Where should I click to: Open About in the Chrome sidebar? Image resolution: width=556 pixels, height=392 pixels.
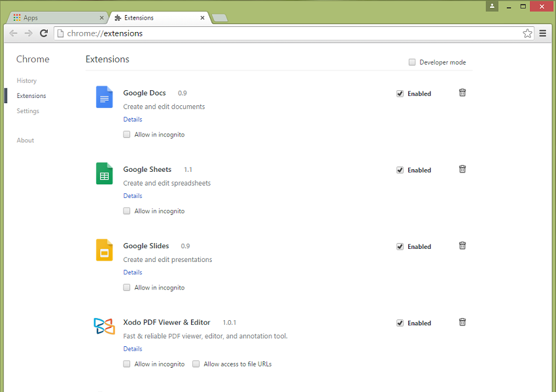(25, 140)
